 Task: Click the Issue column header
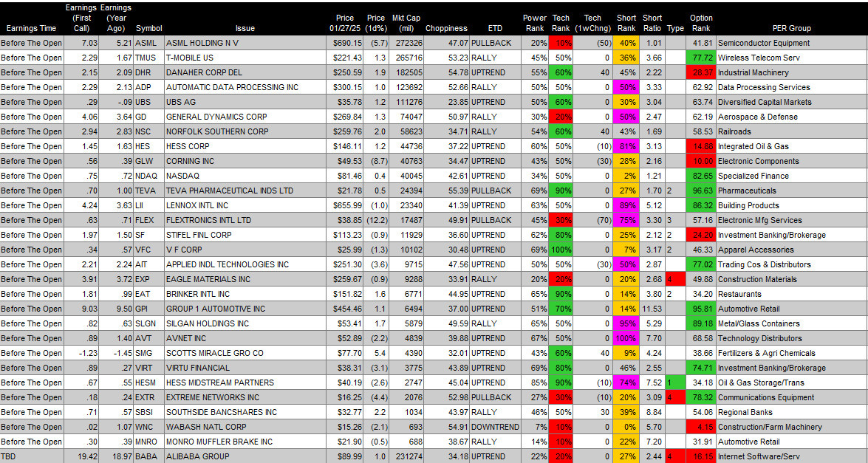pos(245,28)
